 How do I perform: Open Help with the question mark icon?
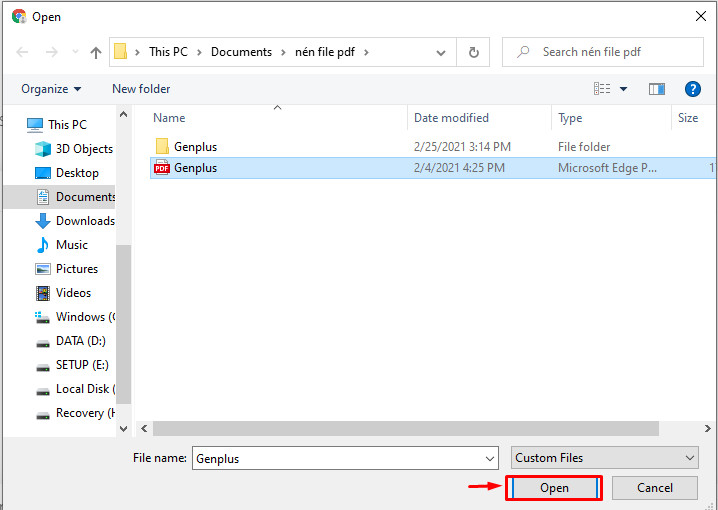(x=692, y=89)
